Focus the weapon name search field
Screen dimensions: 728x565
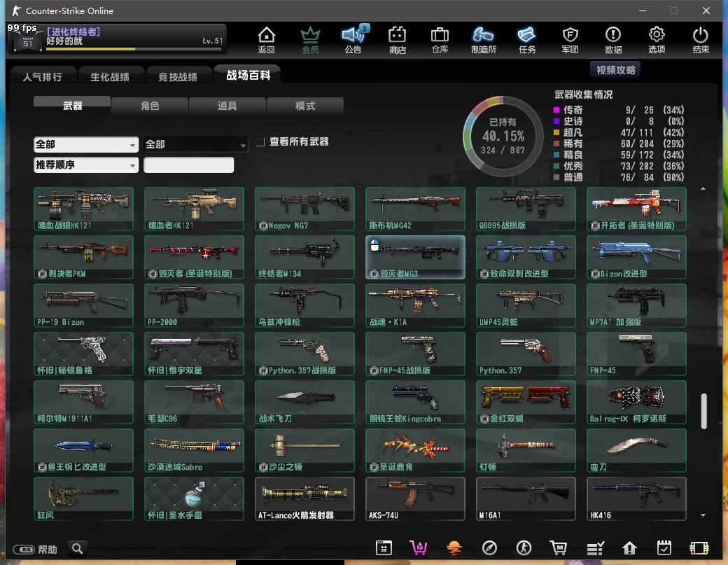click(188, 165)
